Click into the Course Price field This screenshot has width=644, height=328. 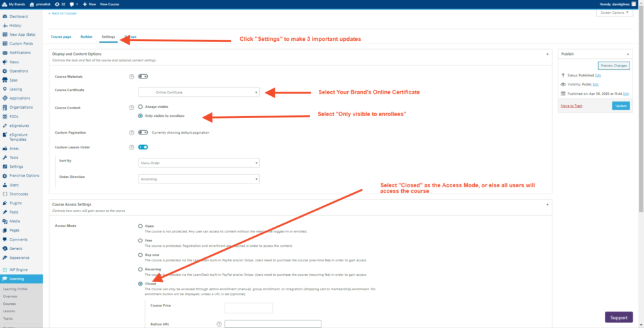[249, 308]
